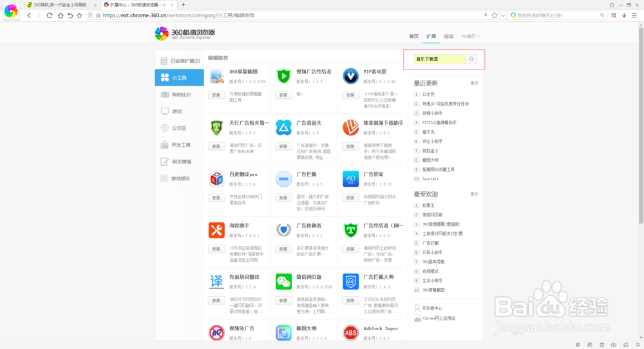Click the 百度翻译pro cube icon
Image resolution: width=644 pixels, height=349 pixels.
[x=216, y=179]
